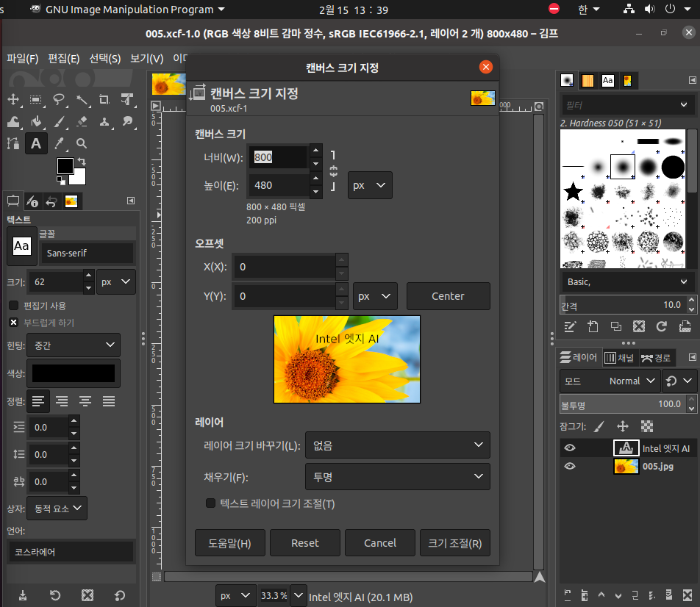Open text size unit px dropdown
The image size is (700, 607).
point(115,281)
